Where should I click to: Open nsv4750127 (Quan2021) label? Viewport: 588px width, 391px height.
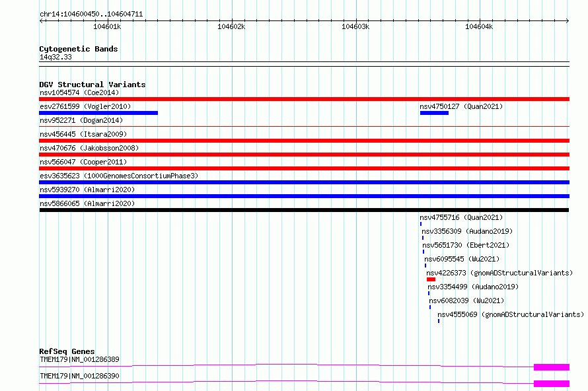tap(461, 106)
